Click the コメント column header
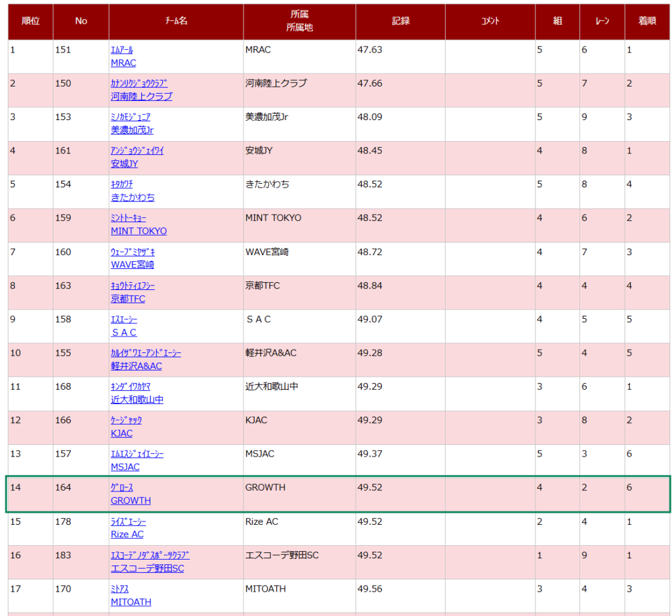Image resolution: width=672 pixels, height=616 pixels. [x=490, y=22]
